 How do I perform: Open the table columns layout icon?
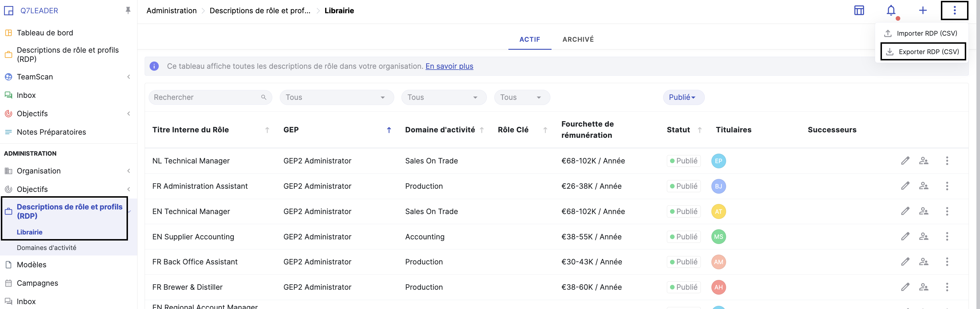coord(859,11)
